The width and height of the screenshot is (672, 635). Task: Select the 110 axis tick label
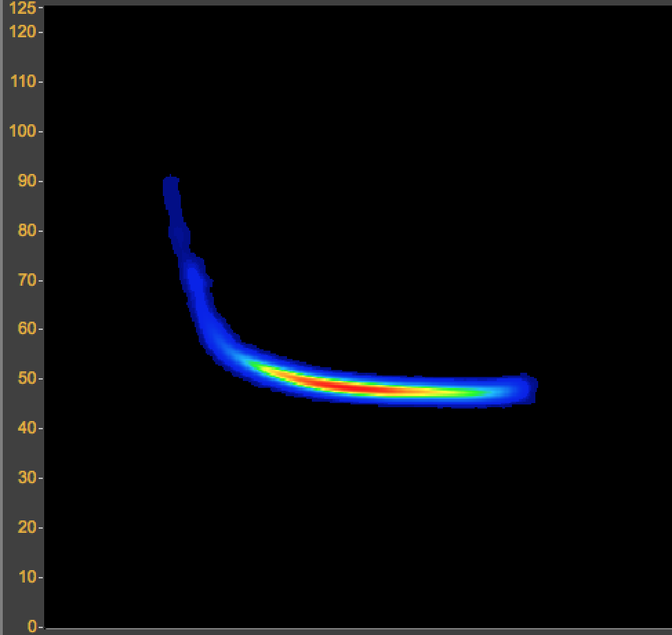tap(22, 81)
